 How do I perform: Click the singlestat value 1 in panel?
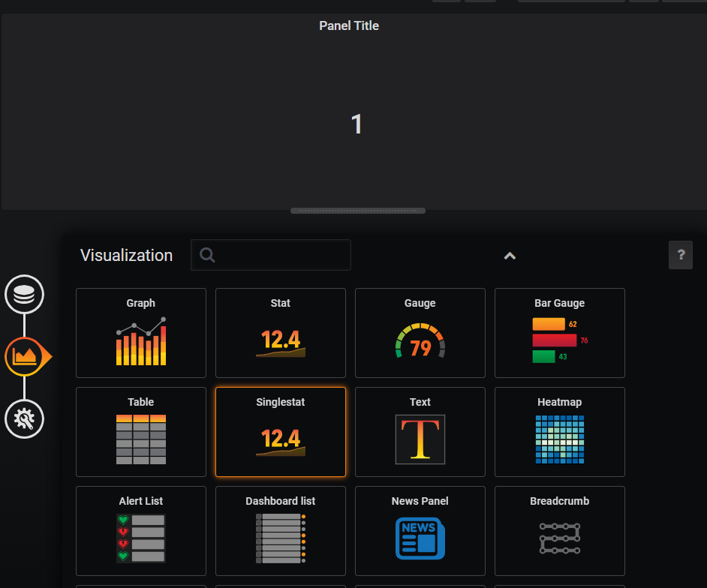[x=357, y=124]
